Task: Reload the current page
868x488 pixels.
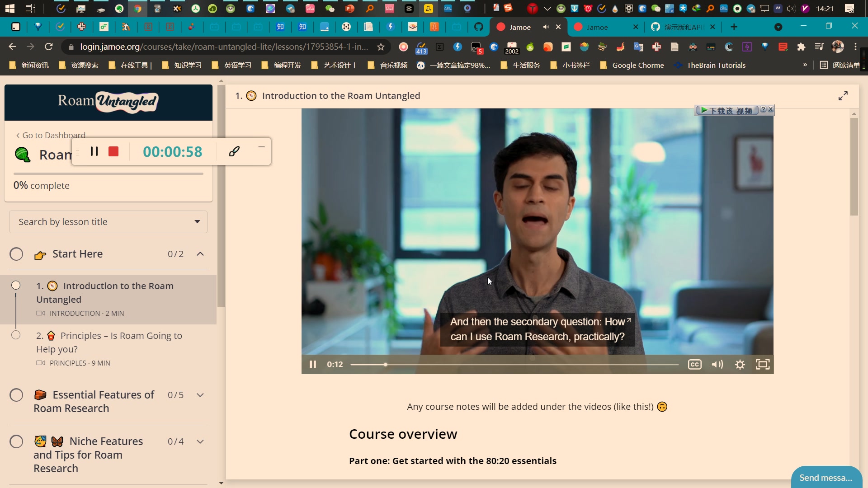Action: point(49,47)
